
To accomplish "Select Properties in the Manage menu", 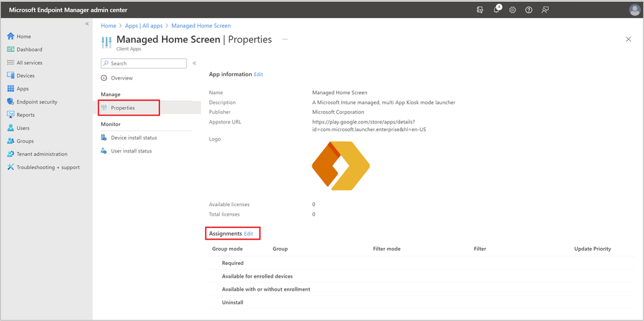I will [x=123, y=108].
